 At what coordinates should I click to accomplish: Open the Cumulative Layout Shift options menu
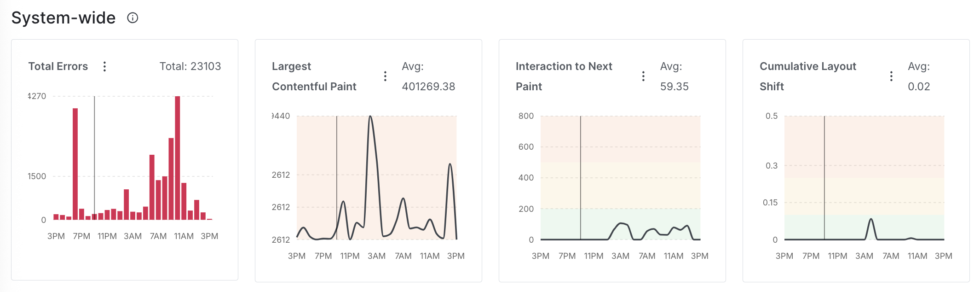pos(891,76)
